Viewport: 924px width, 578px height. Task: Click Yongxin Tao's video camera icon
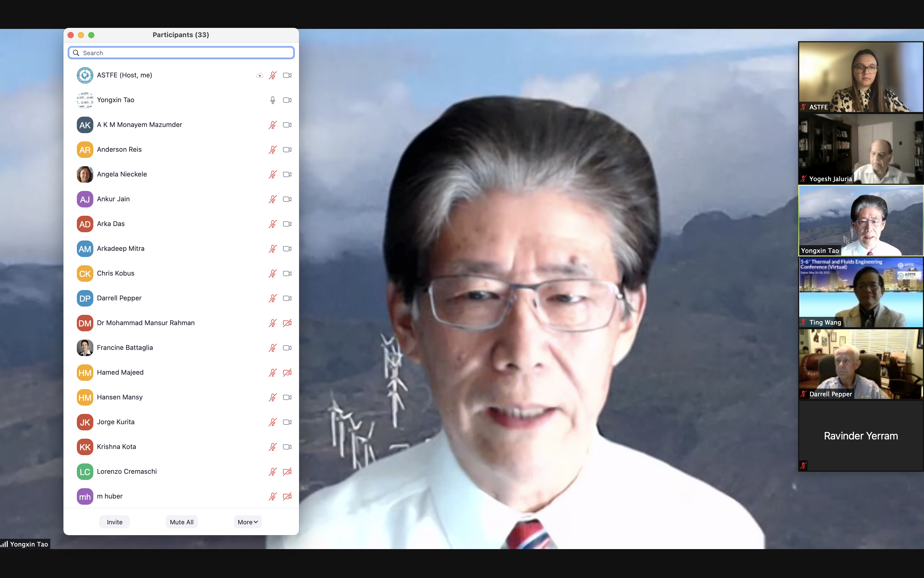click(x=287, y=100)
